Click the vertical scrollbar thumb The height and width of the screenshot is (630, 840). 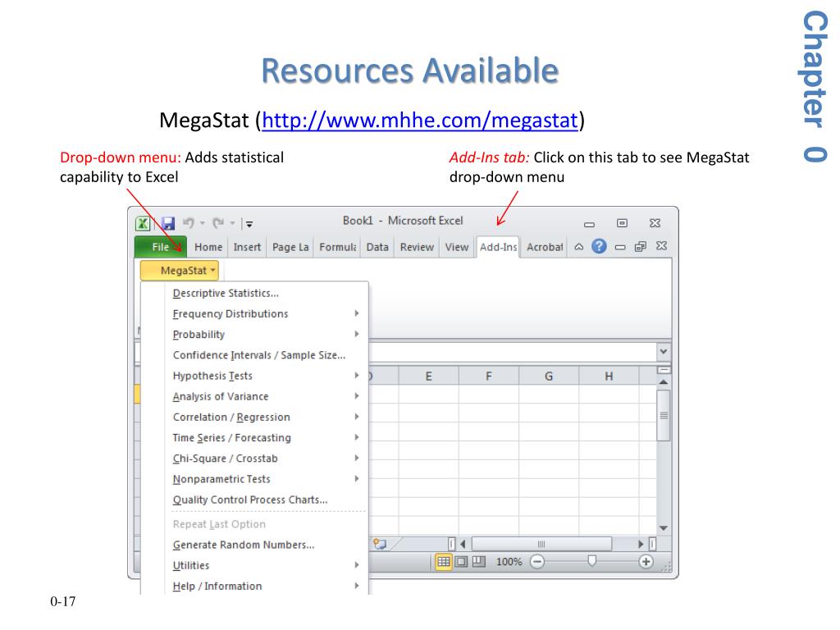(x=664, y=415)
